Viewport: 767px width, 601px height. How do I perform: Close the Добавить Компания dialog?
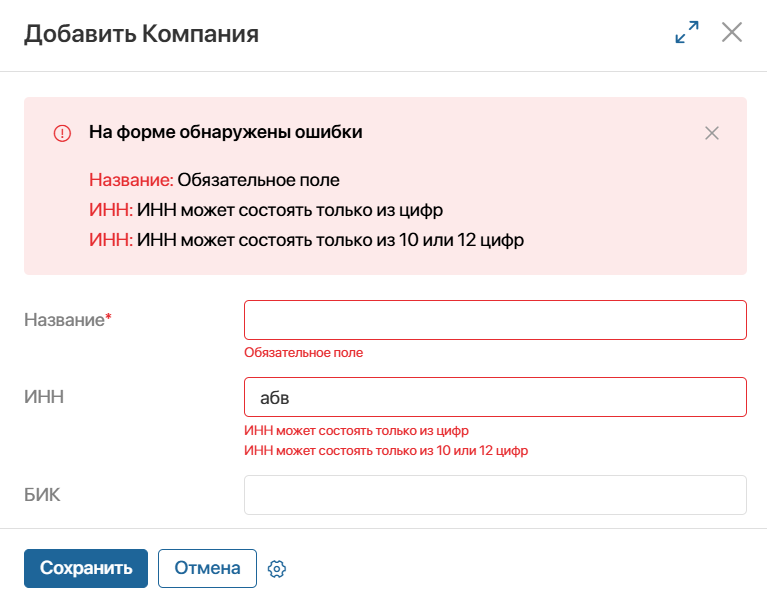click(x=732, y=32)
